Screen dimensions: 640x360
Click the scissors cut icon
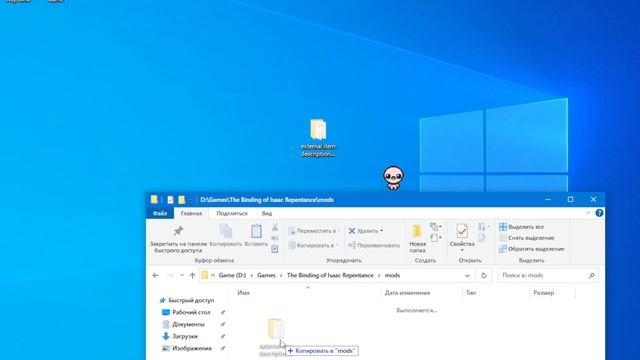[275, 227]
